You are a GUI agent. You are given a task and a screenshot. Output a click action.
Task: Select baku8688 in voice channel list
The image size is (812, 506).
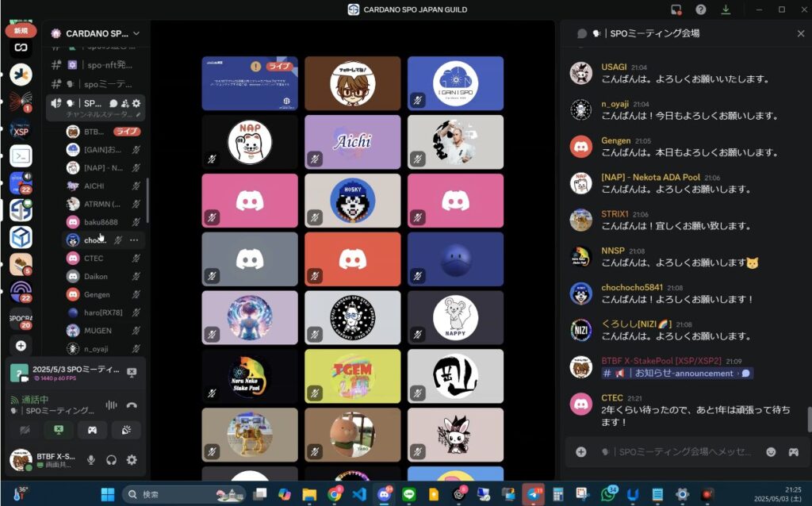(x=103, y=222)
